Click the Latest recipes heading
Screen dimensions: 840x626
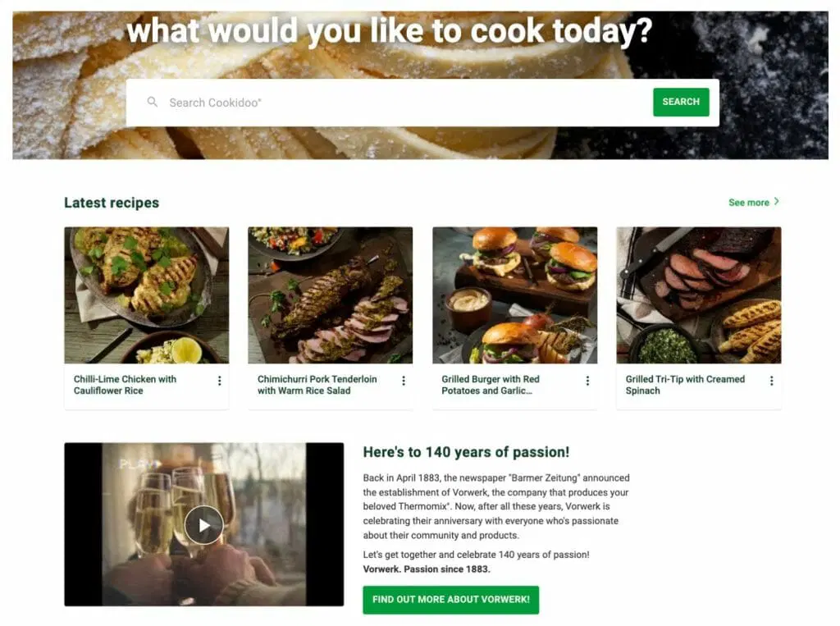click(x=112, y=203)
